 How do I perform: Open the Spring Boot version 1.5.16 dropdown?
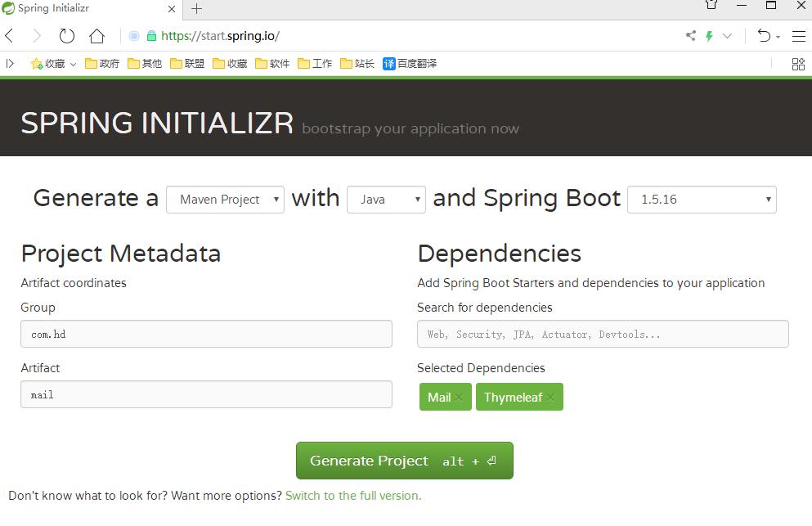(702, 200)
